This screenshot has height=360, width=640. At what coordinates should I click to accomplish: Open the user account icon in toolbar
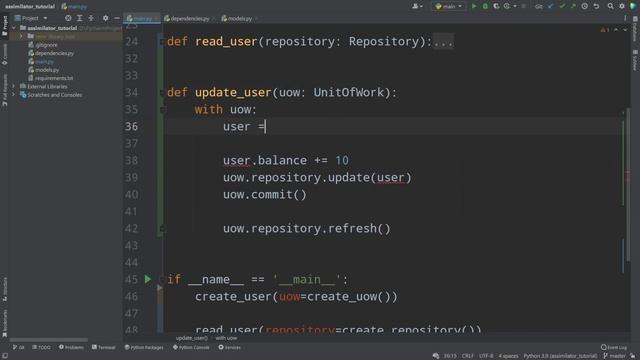pyautogui.click(x=417, y=6)
